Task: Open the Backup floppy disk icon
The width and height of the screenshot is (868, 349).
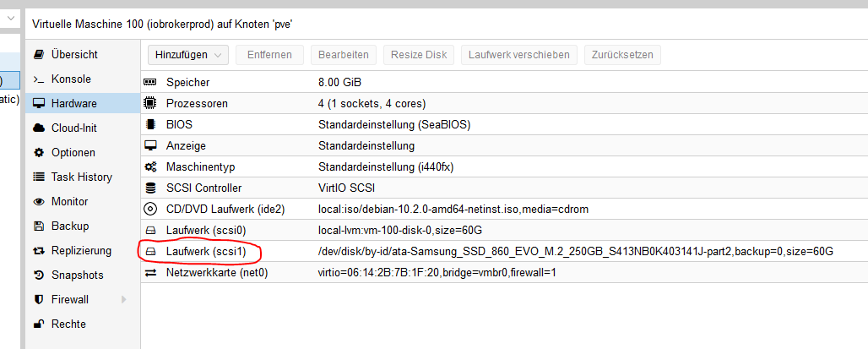Action: [39, 226]
